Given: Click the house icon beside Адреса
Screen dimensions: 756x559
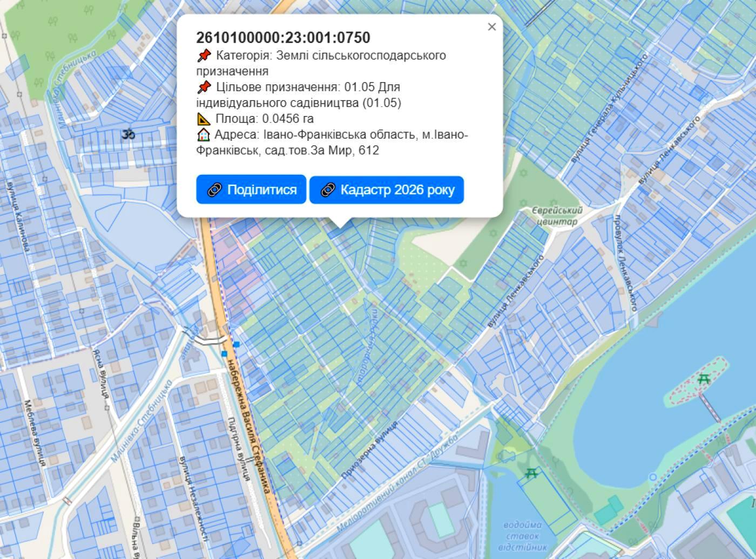Looking at the screenshot, I should [204, 134].
